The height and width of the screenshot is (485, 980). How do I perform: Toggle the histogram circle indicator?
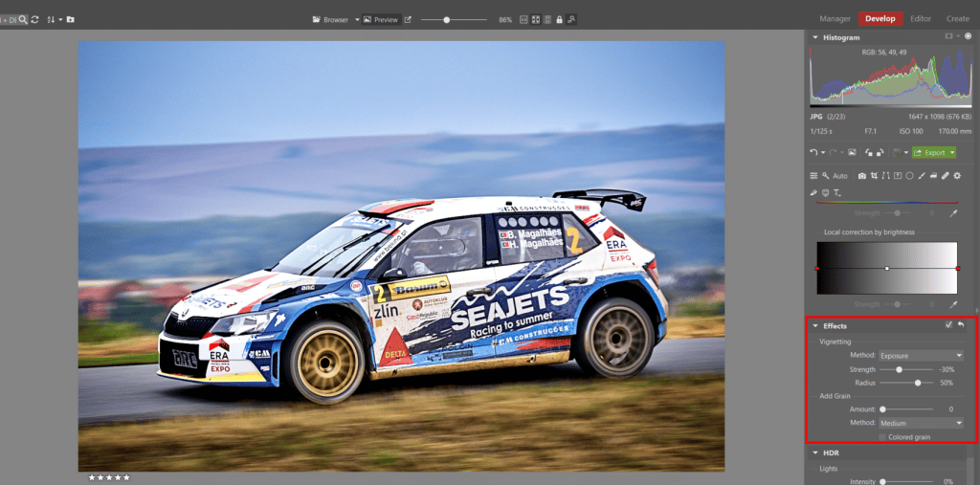pyautogui.click(x=969, y=37)
